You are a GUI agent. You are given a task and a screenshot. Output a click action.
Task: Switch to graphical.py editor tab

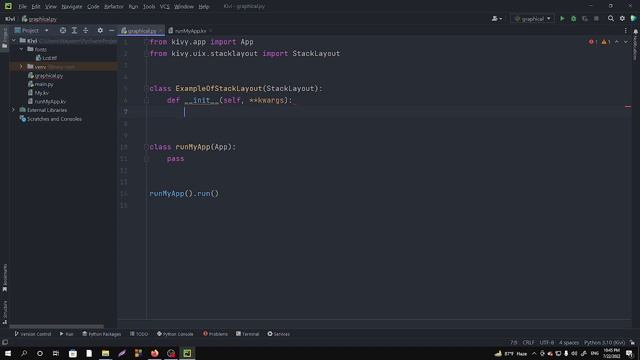point(141,31)
